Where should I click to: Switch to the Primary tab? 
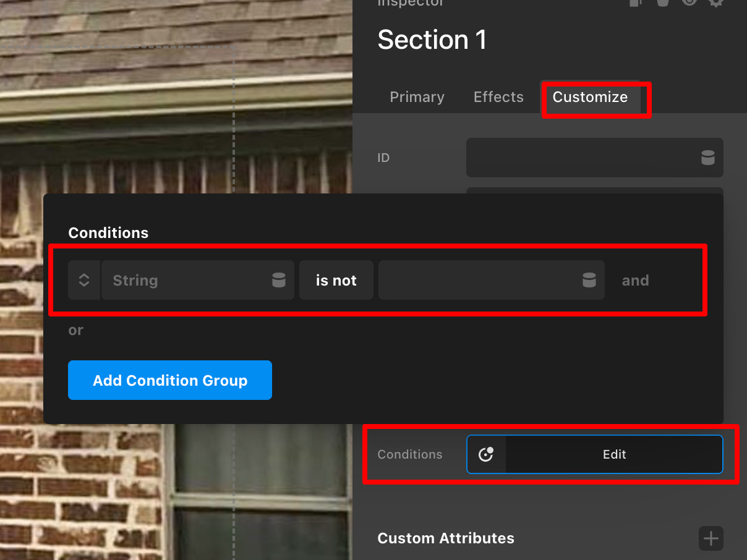(x=417, y=97)
